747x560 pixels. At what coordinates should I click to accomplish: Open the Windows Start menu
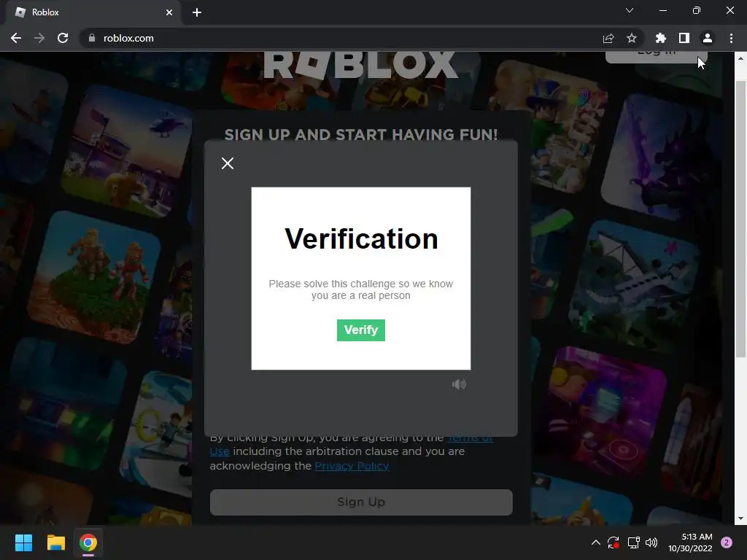pos(23,542)
